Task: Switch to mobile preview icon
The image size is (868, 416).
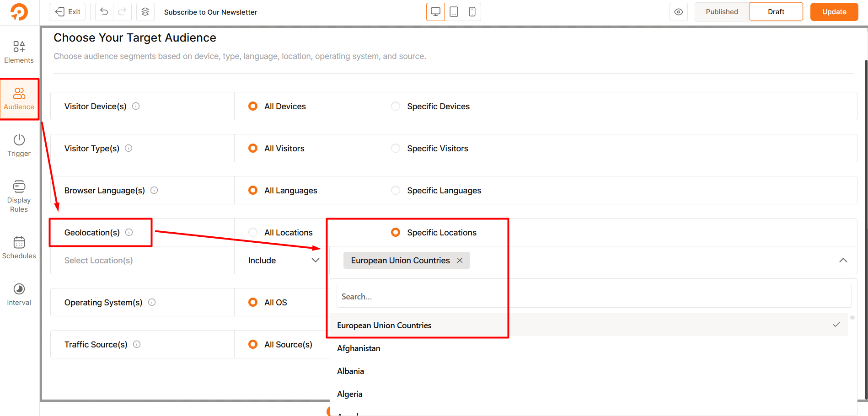Action: 472,12
